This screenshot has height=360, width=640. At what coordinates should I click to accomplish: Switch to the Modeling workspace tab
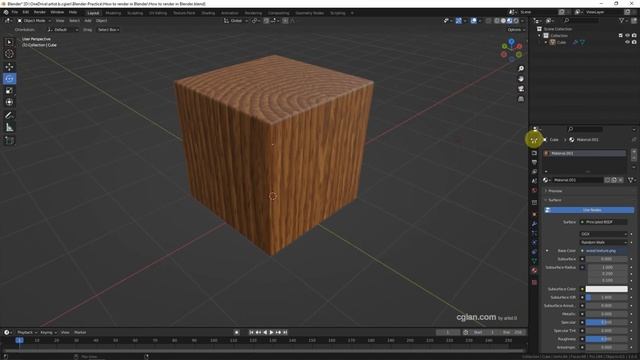click(113, 13)
